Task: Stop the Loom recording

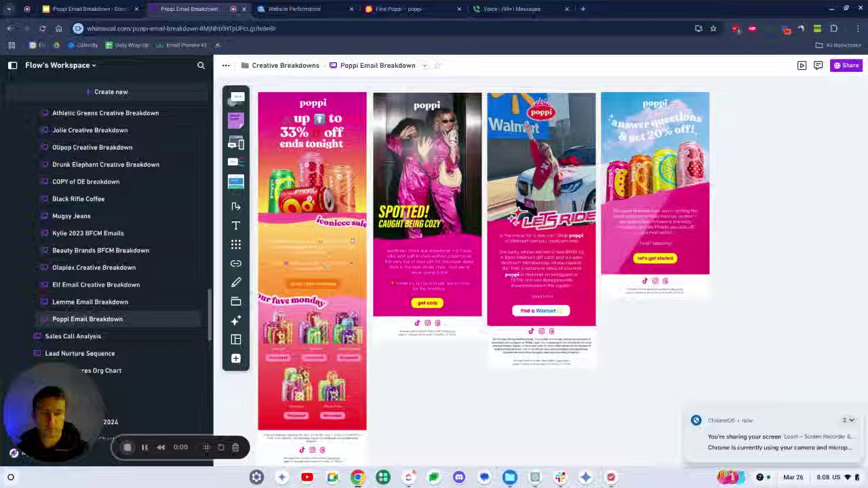Action: (127, 447)
